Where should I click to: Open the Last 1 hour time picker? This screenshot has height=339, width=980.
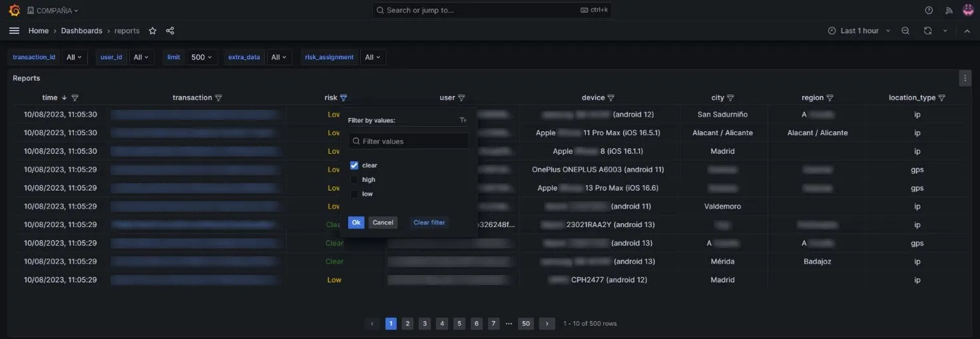coord(859,31)
